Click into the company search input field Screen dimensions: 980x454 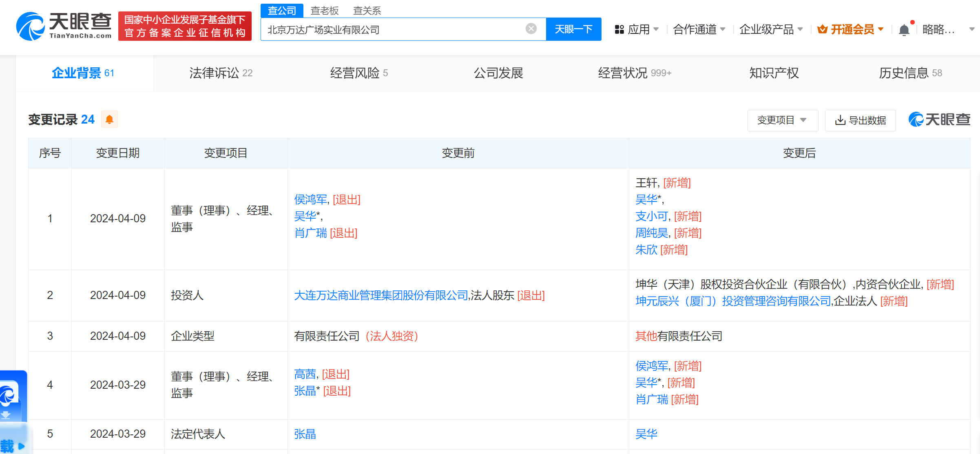coord(392,29)
